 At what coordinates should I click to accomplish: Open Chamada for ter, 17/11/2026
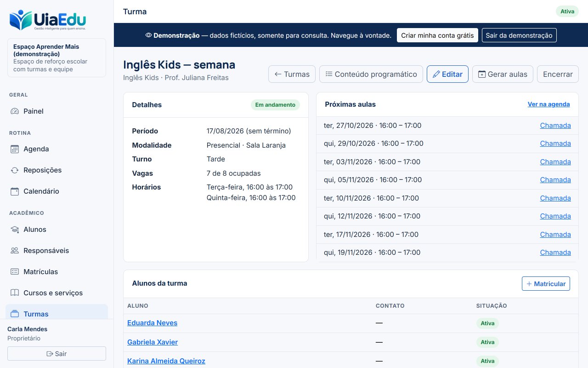pos(555,235)
